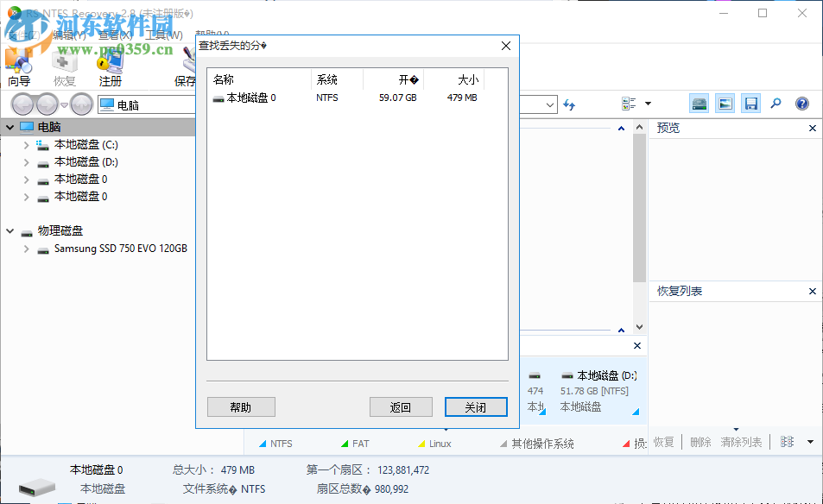Switch to the FAT tab at the bottom
The image size is (823, 504).
[354, 443]
